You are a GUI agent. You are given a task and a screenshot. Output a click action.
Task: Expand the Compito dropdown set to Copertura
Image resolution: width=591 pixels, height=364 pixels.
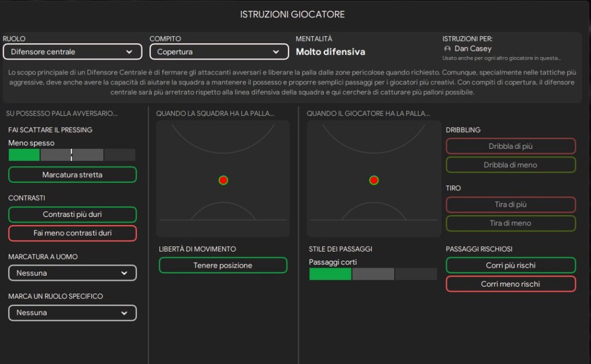219,52
